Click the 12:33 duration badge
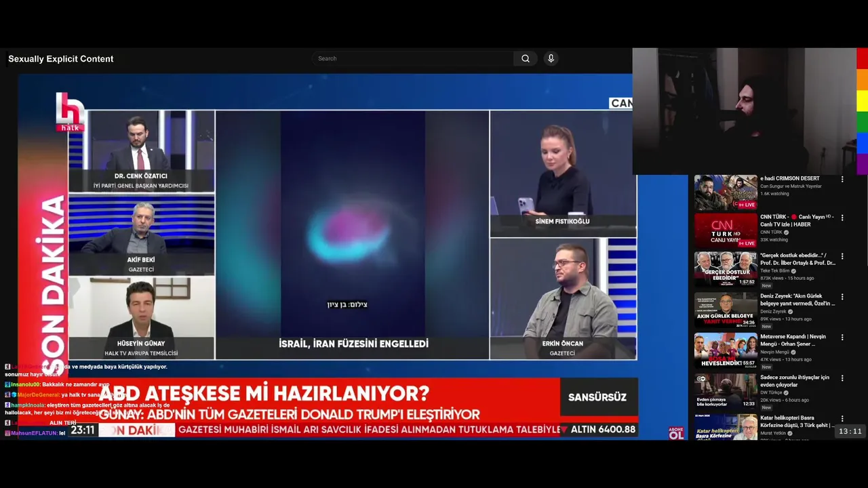Image resolution: width=868 pixels, height=488 pixels. [749, 403]
